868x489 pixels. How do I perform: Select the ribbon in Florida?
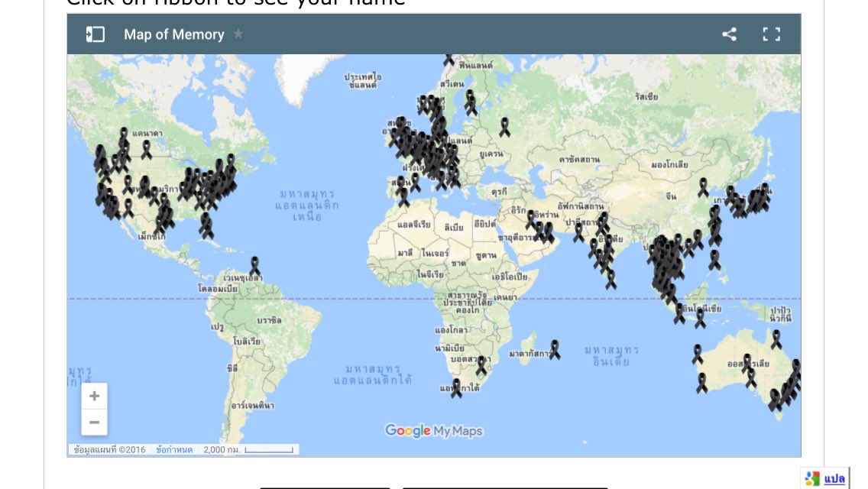tap(206, 227)
